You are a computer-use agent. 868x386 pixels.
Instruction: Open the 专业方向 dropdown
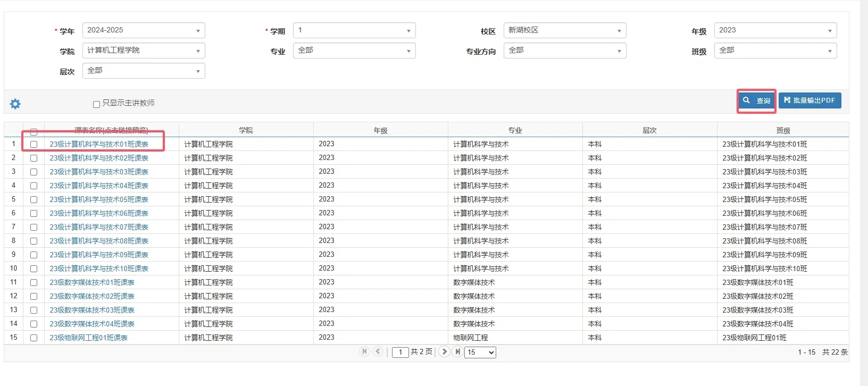565,51
